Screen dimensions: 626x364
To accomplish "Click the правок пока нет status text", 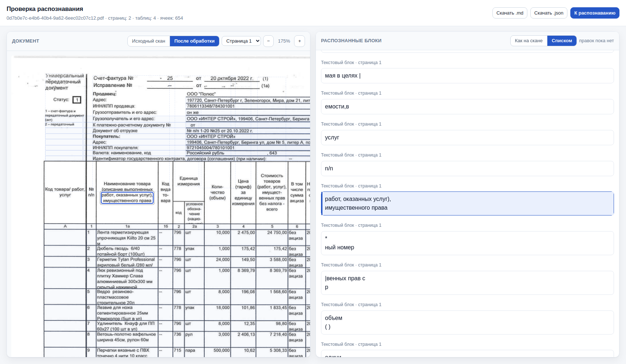I will (x=596, y=41).
